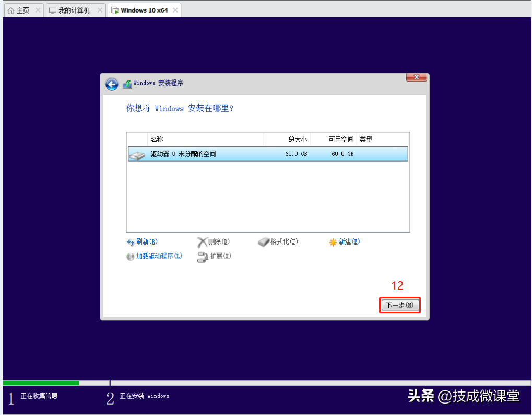This screenshot has height=415, width=532.
Task: Click the 扩展(X) extend link
Action: click(x=220, y=256)
